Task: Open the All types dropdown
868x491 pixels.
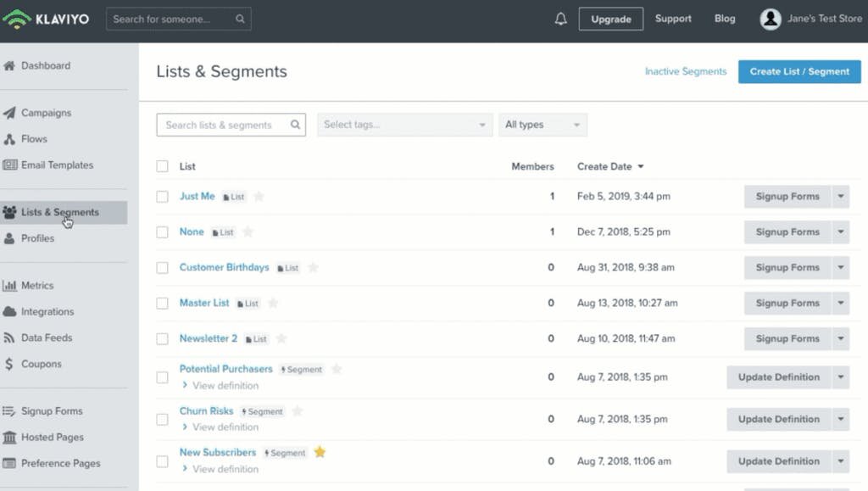Action: point(542,125)
